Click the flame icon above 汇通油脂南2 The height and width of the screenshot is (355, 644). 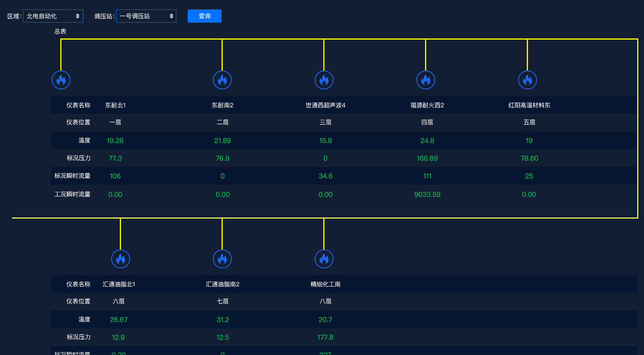[222, 259]
